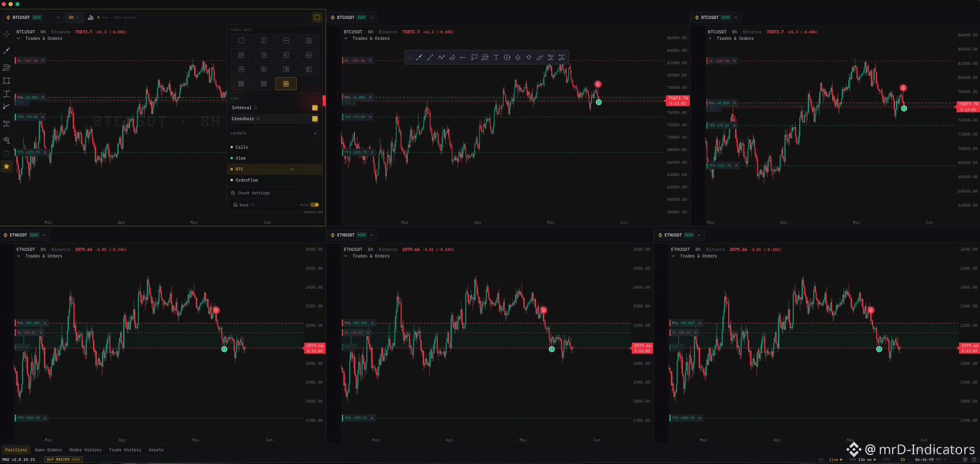Pick the polyline tool in floating toolbar
980x464 pixels.
pyautogui.click(x=441, y=57)
